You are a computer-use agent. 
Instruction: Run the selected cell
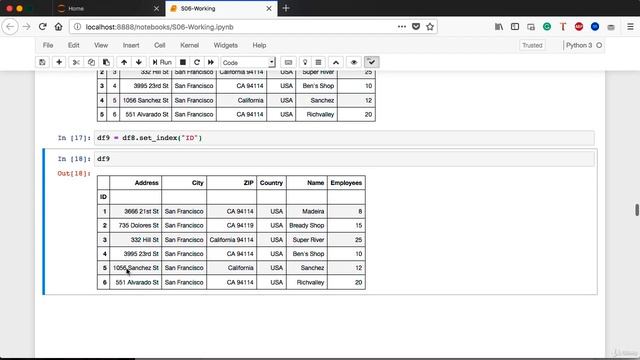click(162, 62)
